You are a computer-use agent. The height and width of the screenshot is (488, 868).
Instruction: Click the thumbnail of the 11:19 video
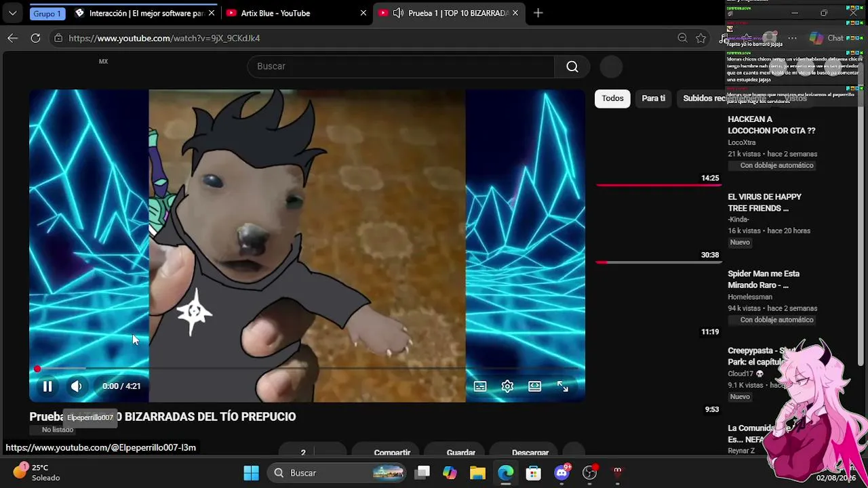click(658, 304)
